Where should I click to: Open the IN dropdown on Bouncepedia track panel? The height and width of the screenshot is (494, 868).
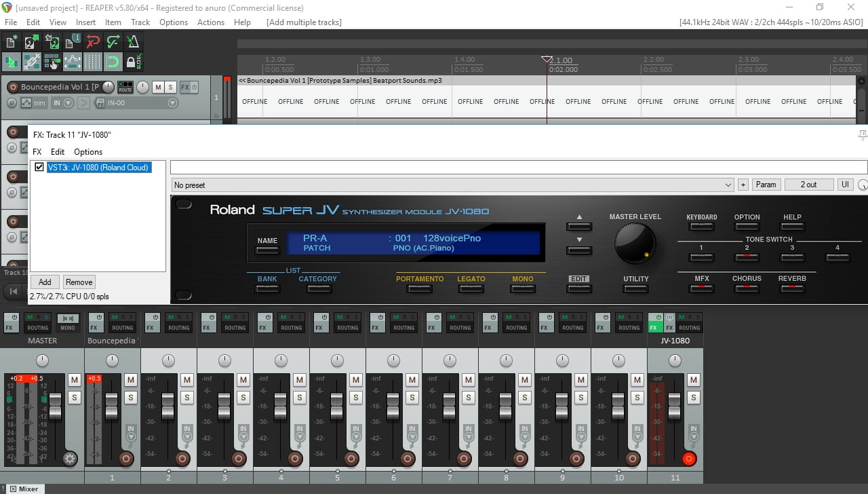click(x=61, y=103)
